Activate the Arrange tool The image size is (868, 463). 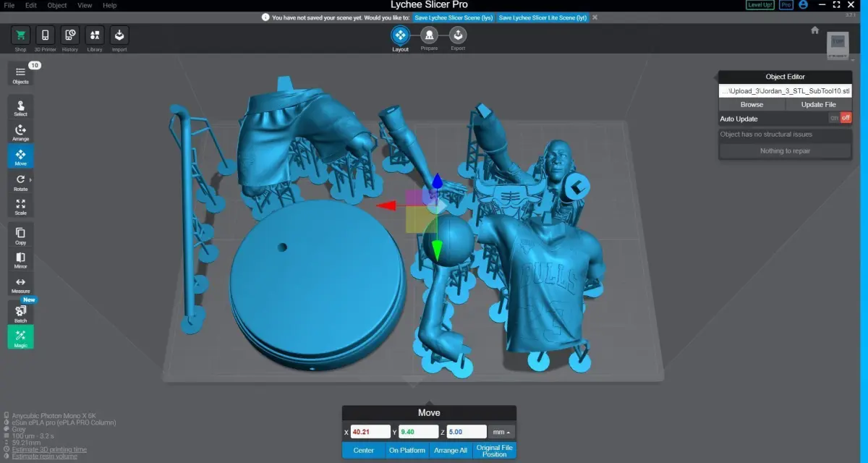tap(20, 132)
